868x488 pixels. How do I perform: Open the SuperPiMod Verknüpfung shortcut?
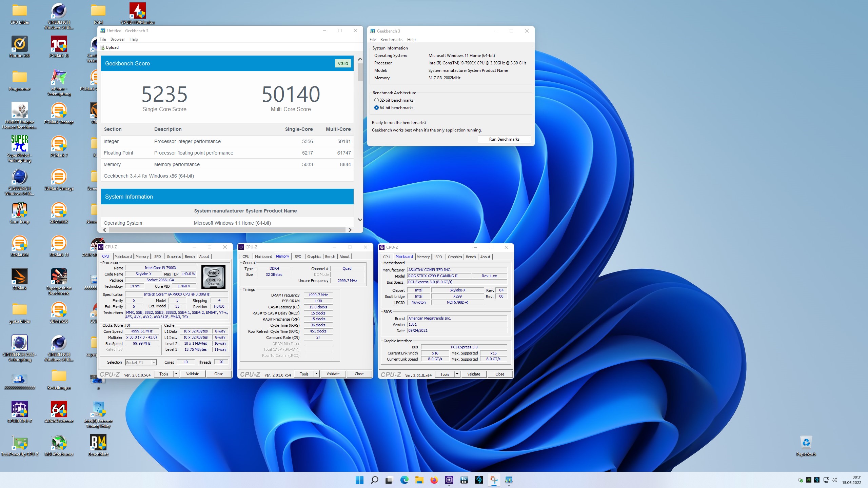(x=20, y=149)
